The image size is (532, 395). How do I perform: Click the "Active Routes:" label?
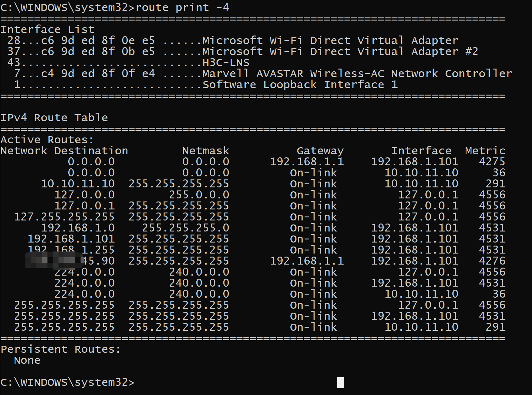point(47,140)
